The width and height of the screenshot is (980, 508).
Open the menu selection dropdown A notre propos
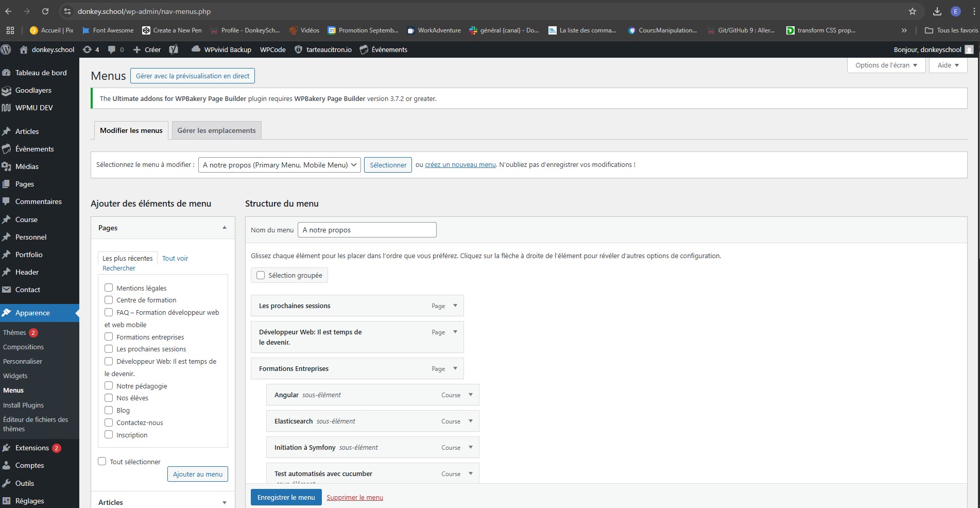tap(279, 165)
